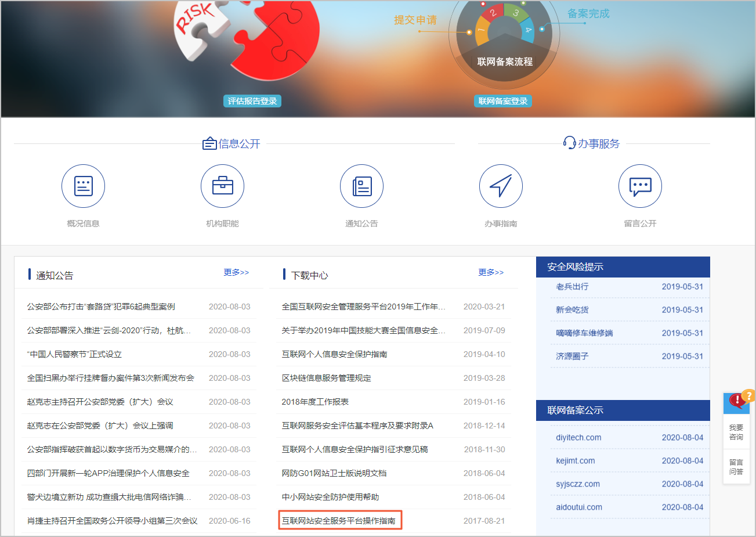Open 联网备案登录
This screenshot has width=756, height=537.
tap(502, 100)
